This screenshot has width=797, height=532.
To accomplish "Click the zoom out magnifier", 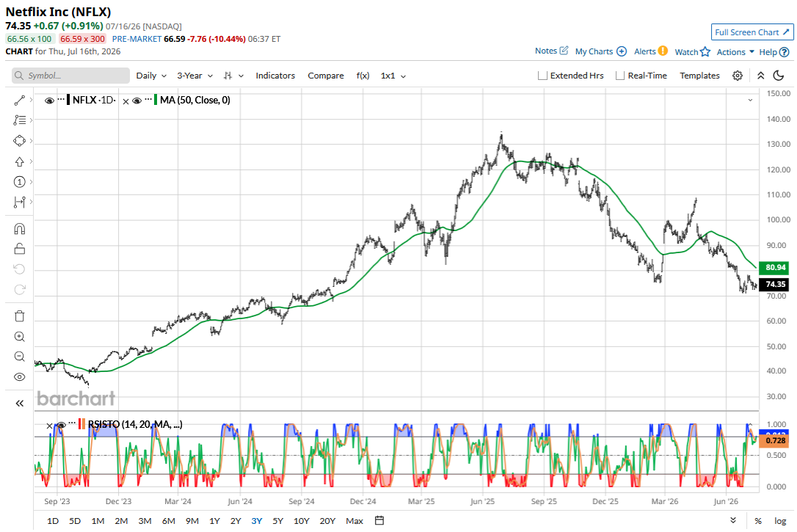I will tap(19, 357).
